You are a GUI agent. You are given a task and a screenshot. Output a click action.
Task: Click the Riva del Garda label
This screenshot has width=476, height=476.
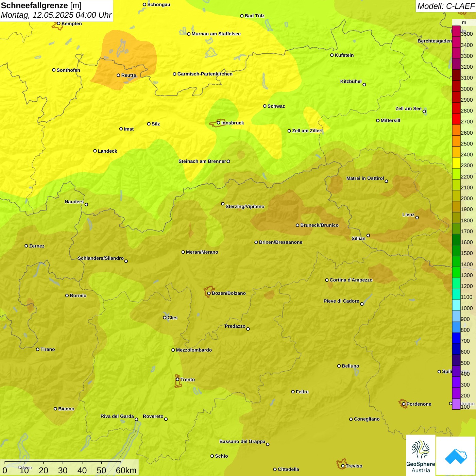117,416
